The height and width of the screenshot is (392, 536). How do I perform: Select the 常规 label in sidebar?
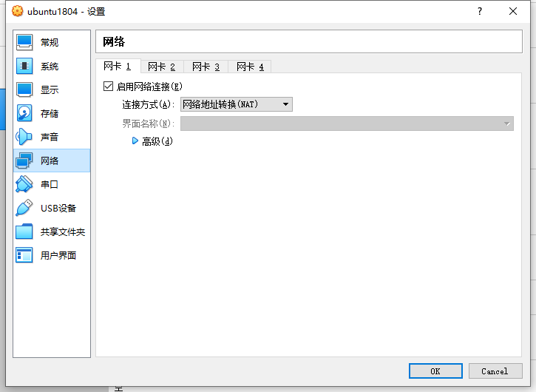point(50,43)
